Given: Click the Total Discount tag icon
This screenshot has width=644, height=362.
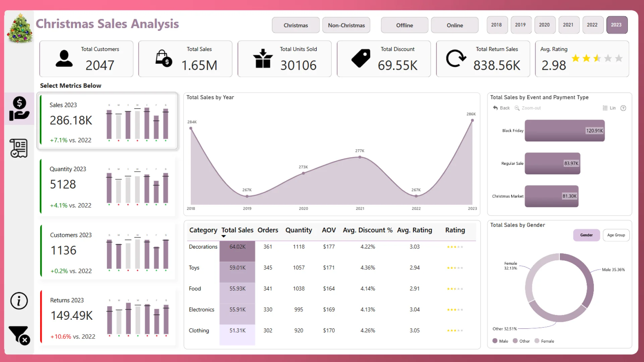Looking at the screenshot, I should tap(361, 58).
